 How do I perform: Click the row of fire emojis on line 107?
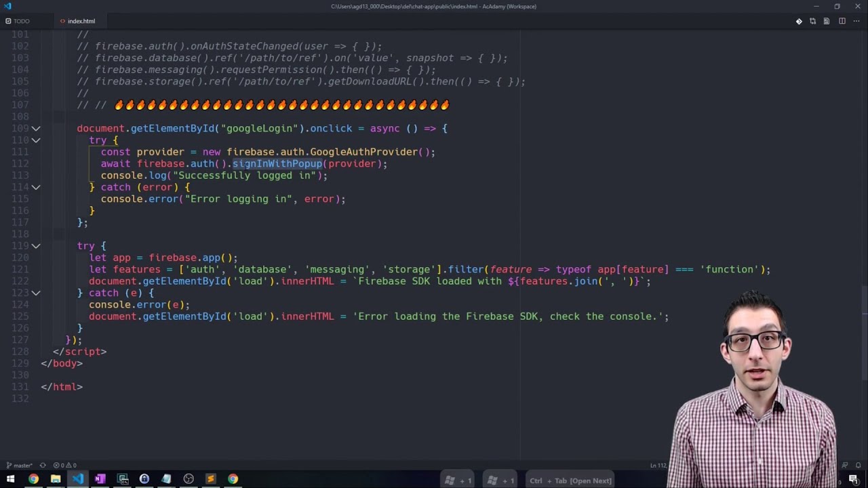pos(282,105)
